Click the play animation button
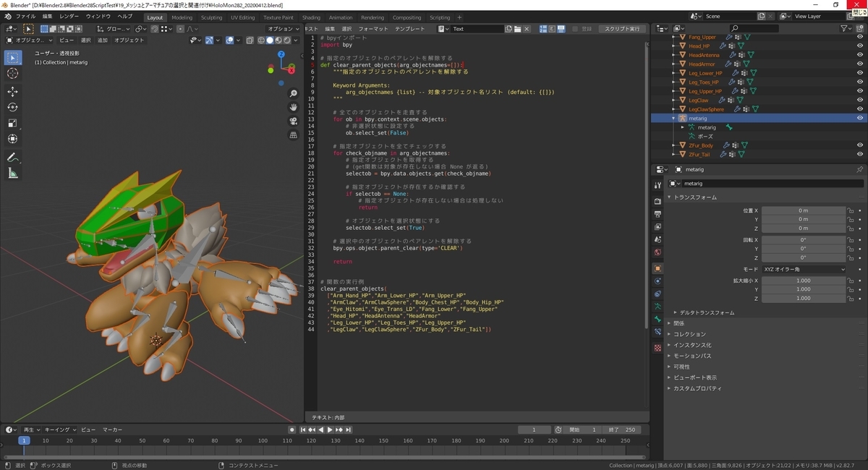 [330, 429]
